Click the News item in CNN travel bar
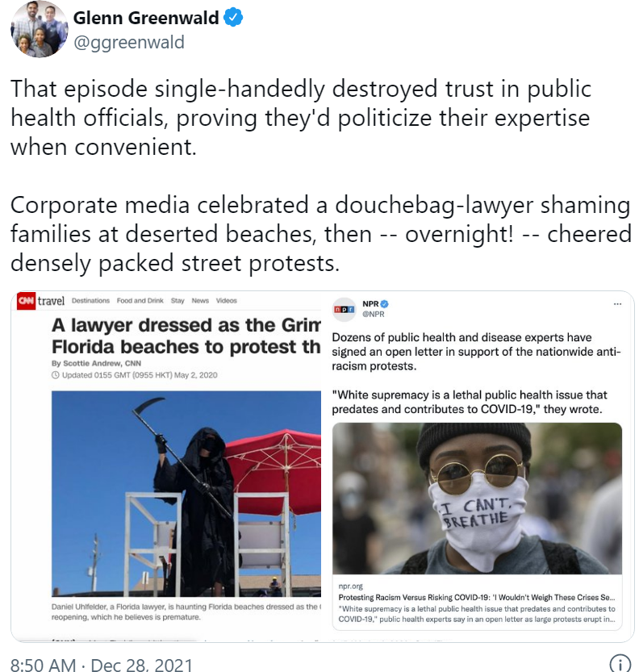 [200, 301]
